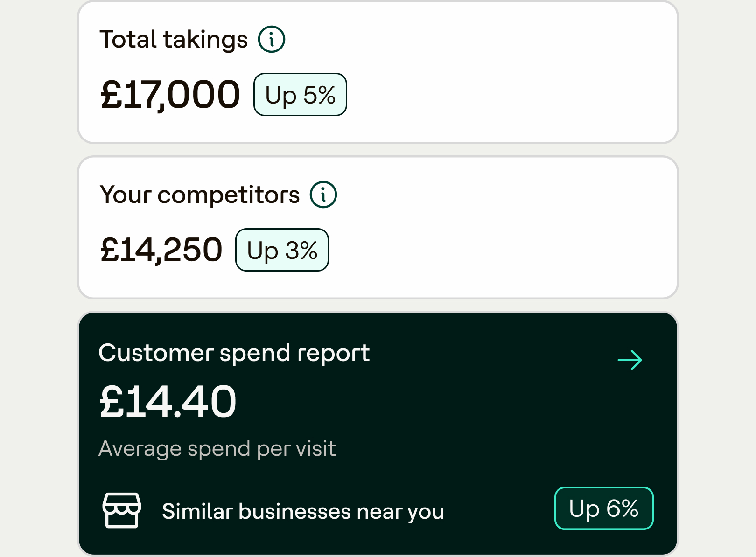Click the Average spend per visit text
The width and height of the screenshot is (756, 557).
(x=217, y=449)
